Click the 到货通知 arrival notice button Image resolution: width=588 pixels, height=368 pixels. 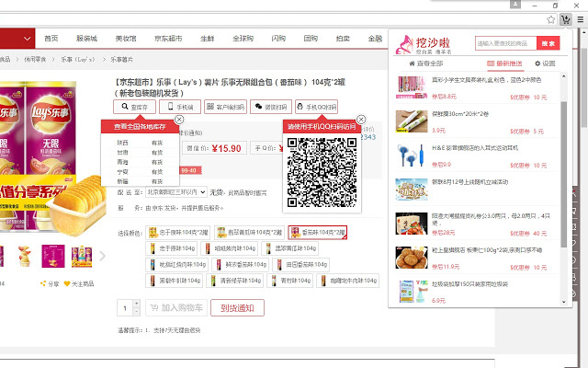(243, 308)
